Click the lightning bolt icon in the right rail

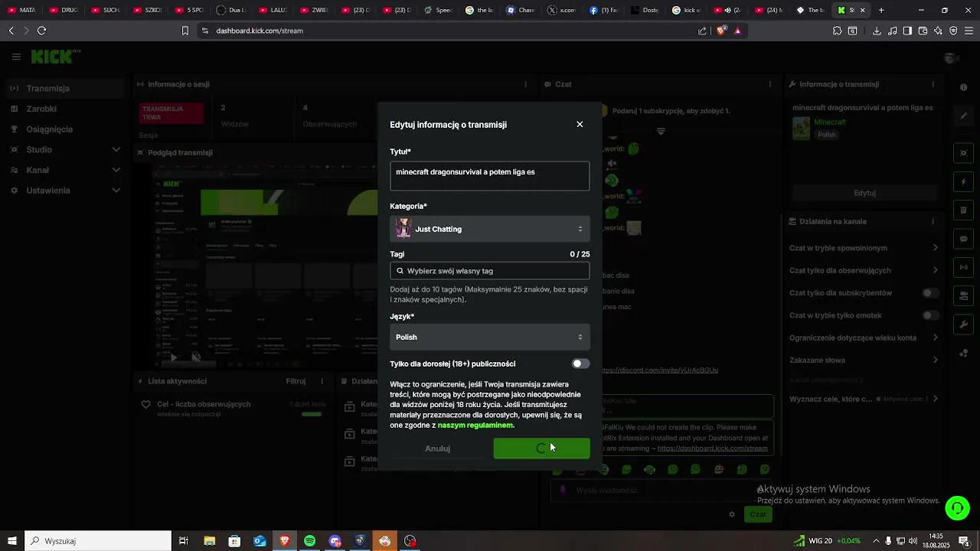(964, 182)
